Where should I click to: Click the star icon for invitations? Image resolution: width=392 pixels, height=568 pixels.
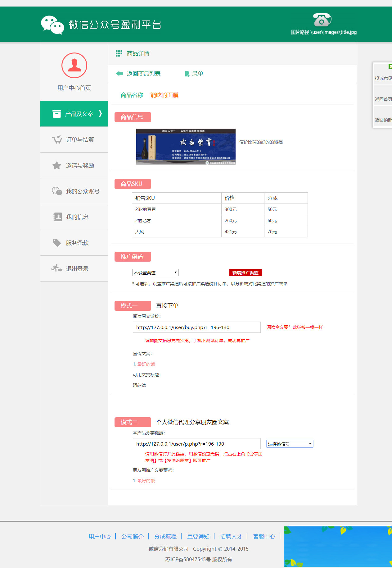click(x=57, y=166)
